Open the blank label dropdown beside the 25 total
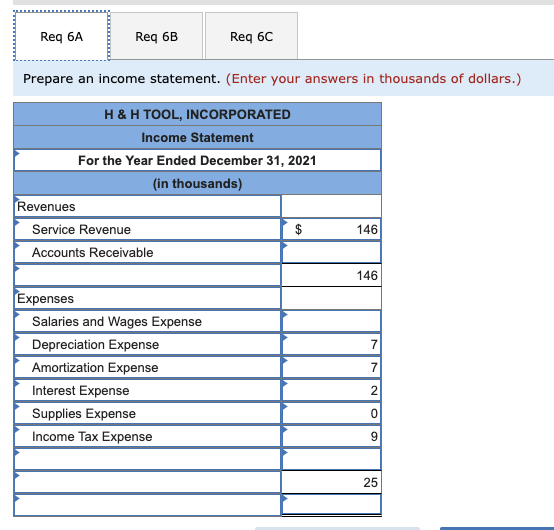Image resolution: width=554 pixels, height=530 pixels. (x=148, y=482)
